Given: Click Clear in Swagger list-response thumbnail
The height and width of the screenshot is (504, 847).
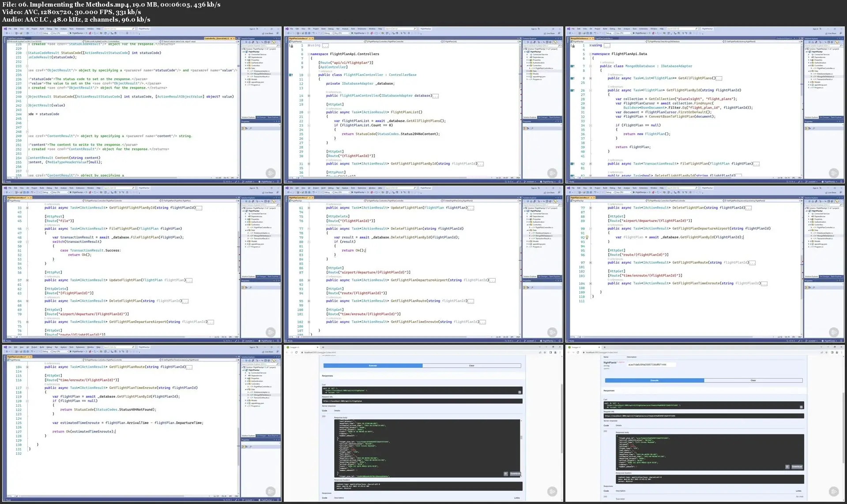Looking at the screenshot, I should (471, 366).
